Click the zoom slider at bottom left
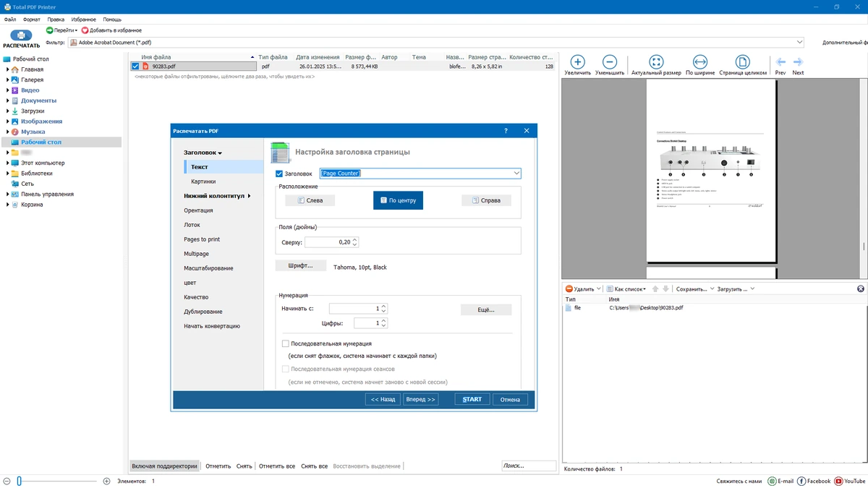 (x=56, y=481)
